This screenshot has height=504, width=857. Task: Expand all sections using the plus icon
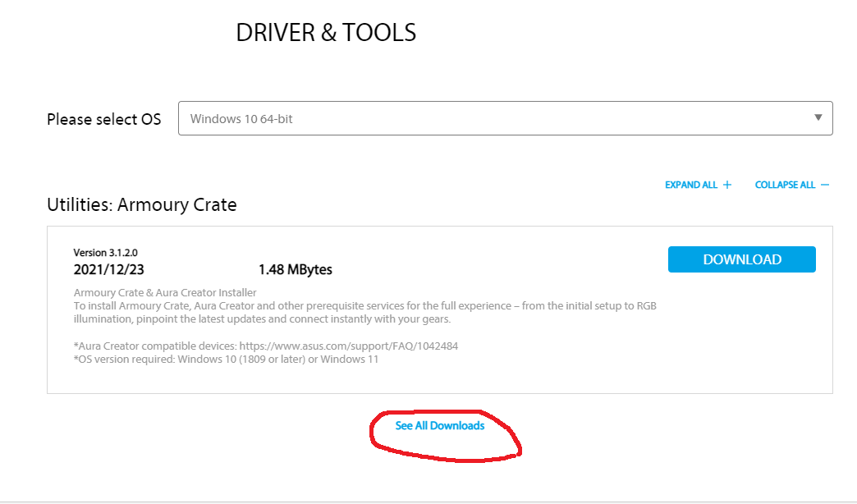(727, 184)
